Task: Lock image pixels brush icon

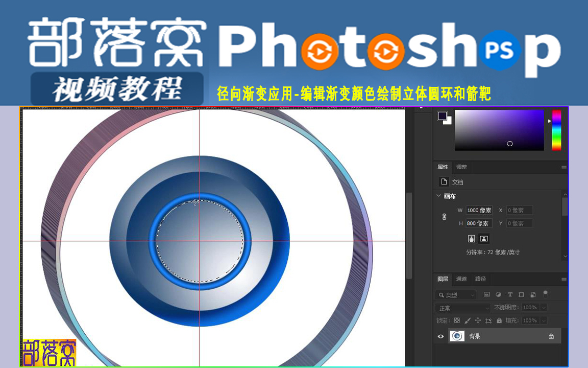Action: pyautogui.click(x=467, y=320)
